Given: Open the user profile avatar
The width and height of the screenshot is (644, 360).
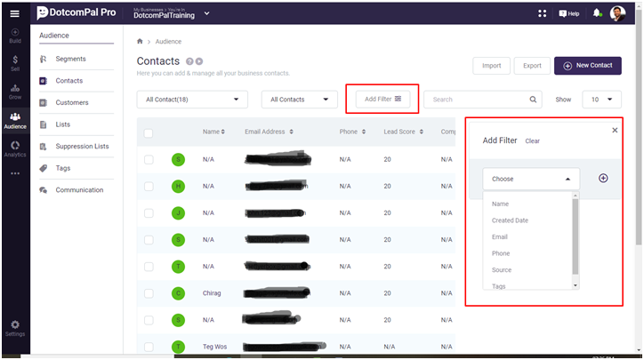Looking at the screenshot, I should [x=617, y=13].
